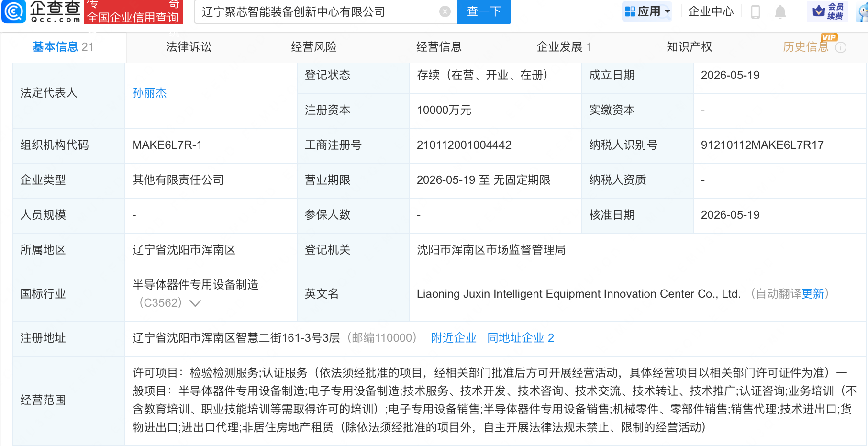Select 其他有限责任公司 company type text

[x=178, y=180]
